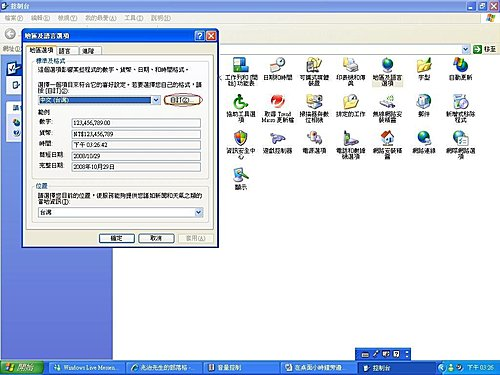Click the long date sample field 2008年10月29日
Screen dimensions: 500x375
tap(136, 167)
